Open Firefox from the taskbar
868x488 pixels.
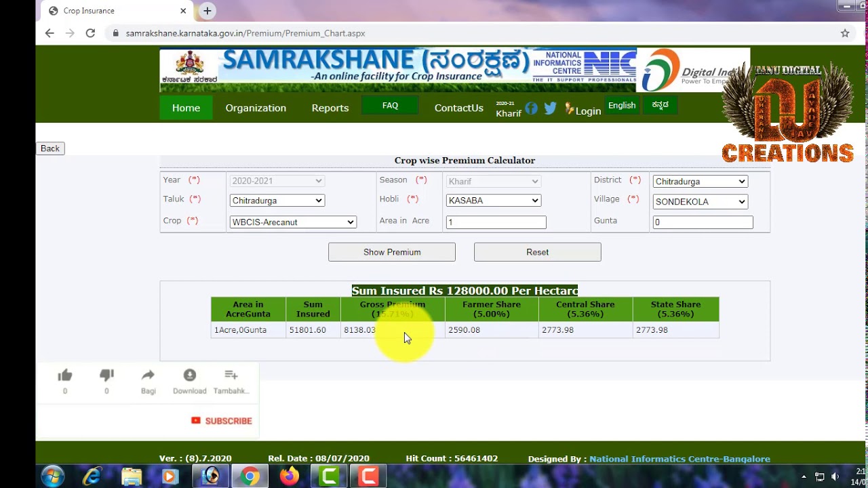(x=290, y=476)
